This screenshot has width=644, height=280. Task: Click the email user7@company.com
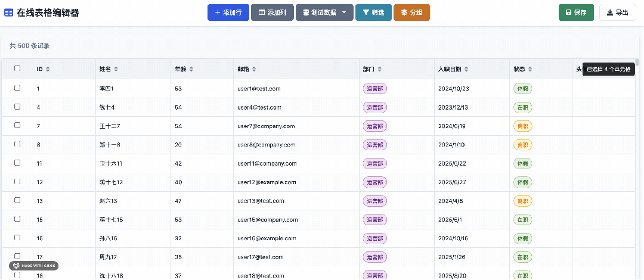[266, 126]
